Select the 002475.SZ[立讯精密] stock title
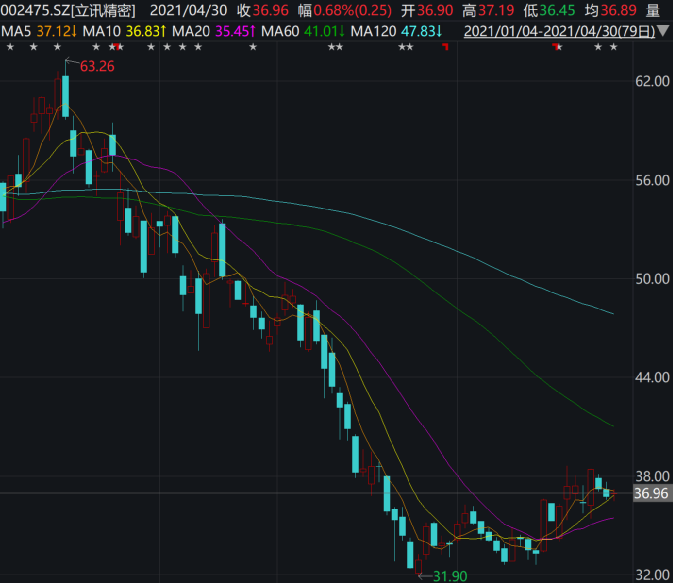The height and width of the screenshot is (583, 673). (68, 10)
